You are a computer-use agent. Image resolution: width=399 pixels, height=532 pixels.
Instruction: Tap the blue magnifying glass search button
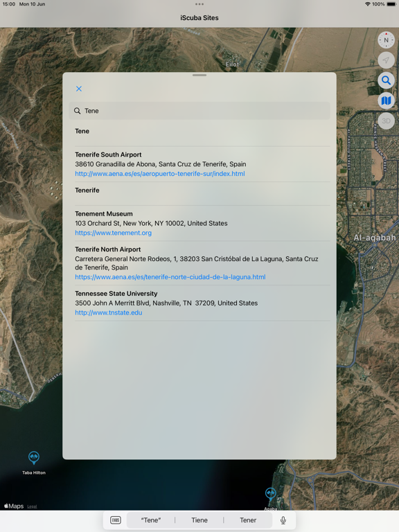point(386,80)
